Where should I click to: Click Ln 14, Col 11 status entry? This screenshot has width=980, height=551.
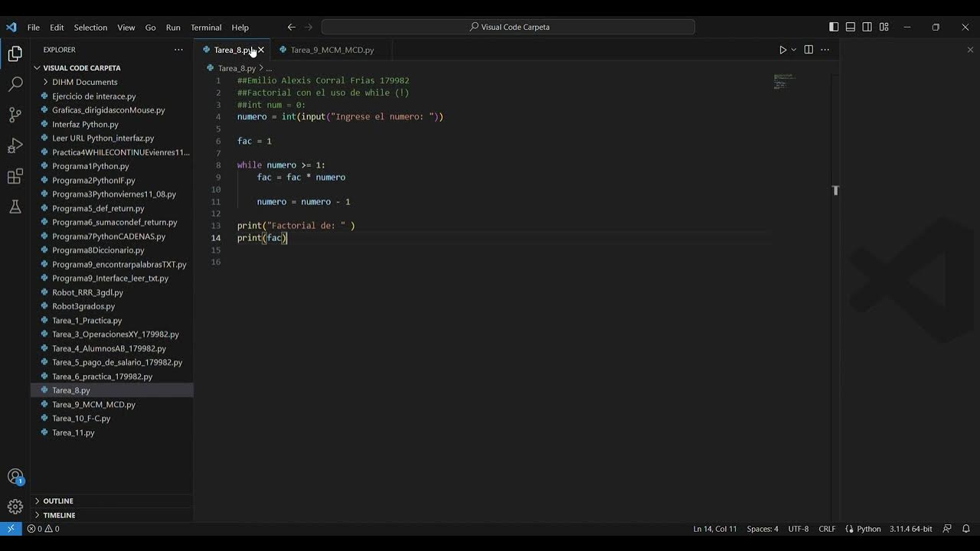click(715, 529)
